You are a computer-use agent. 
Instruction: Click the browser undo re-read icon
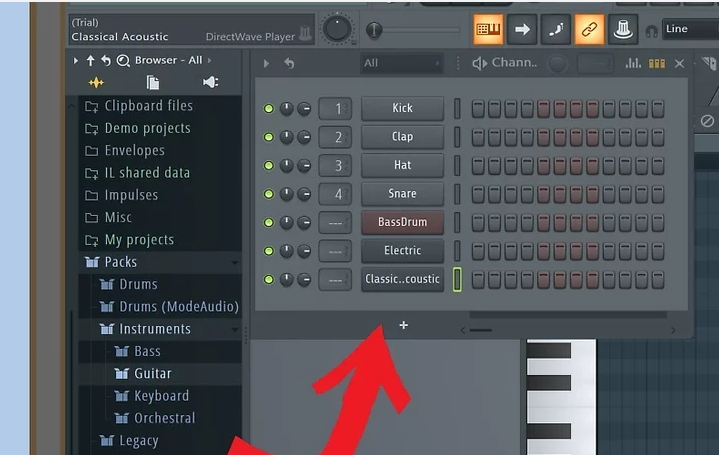pyautogui.click(x=106, y=60)
